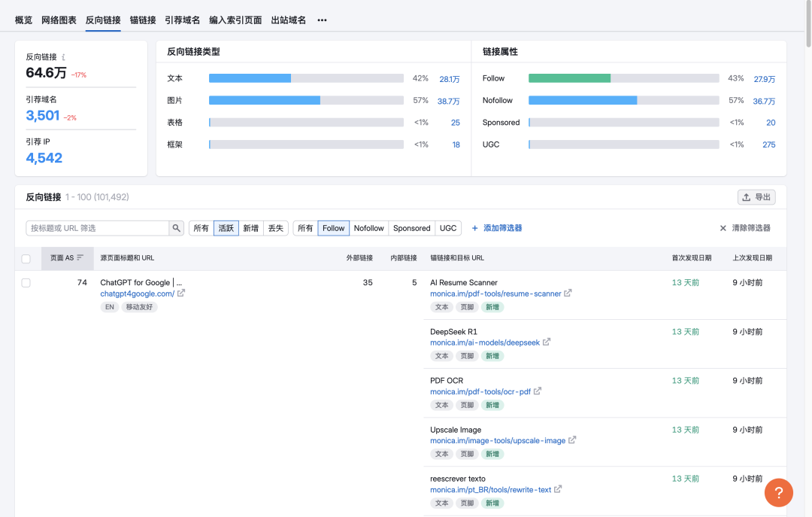Click the search magnifier icon in filter box
Screen dimensions: 812x517
point(176,228)
